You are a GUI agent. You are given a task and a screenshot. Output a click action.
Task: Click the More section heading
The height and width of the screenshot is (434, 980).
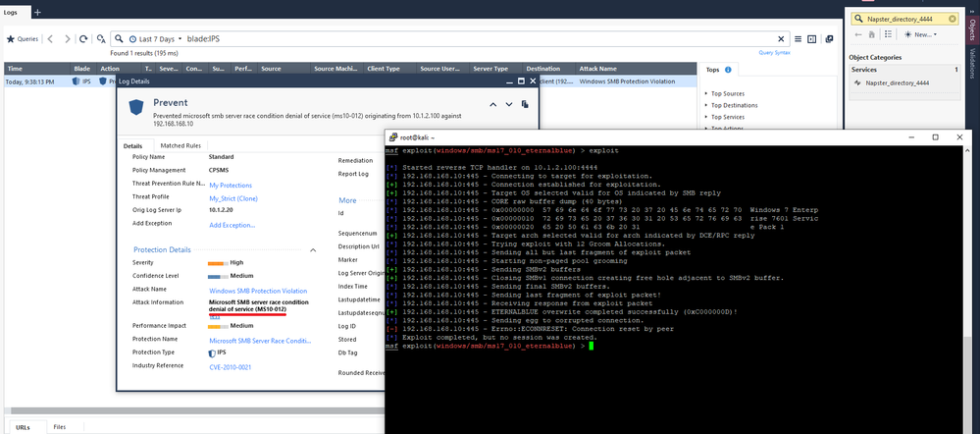[x=347, y=200]
